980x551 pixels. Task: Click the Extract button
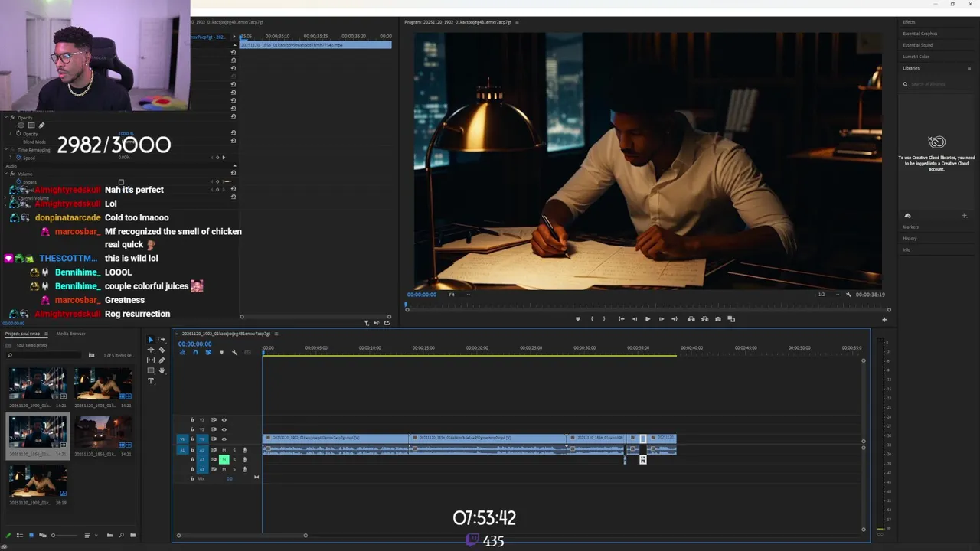point(704,319)
